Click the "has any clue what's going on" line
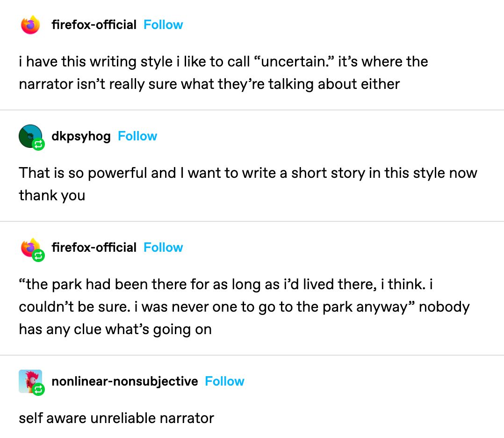This screenshot has height=438, width=504. click(115, 329)
